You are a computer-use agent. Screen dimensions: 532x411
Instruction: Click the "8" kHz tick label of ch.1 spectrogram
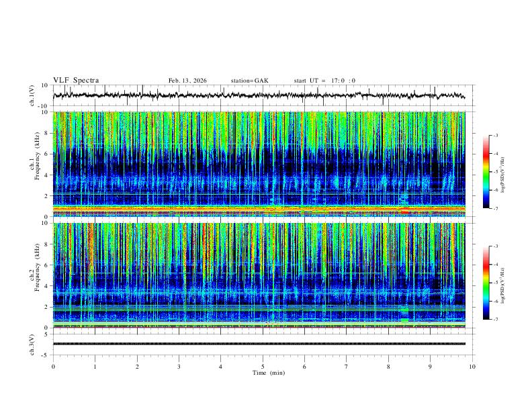(47, 133)
